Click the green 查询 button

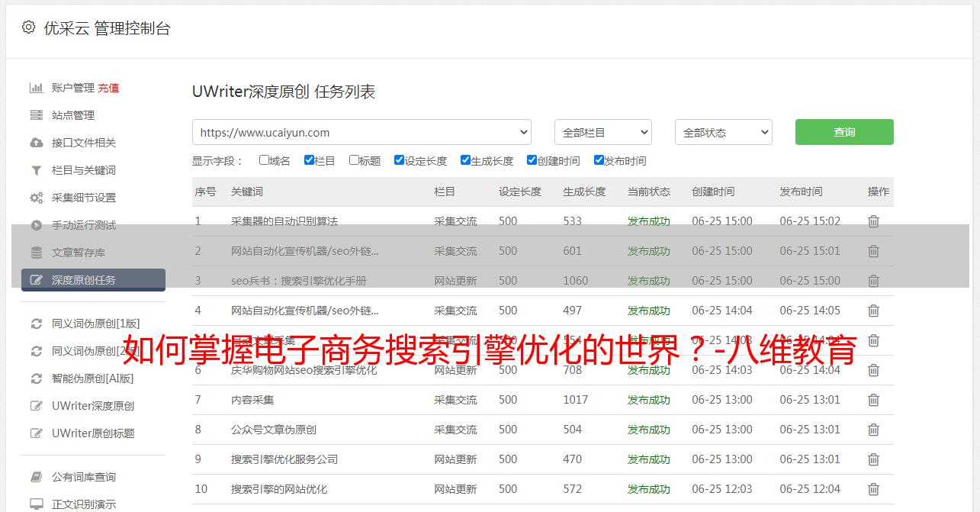(x=843, y=132)
